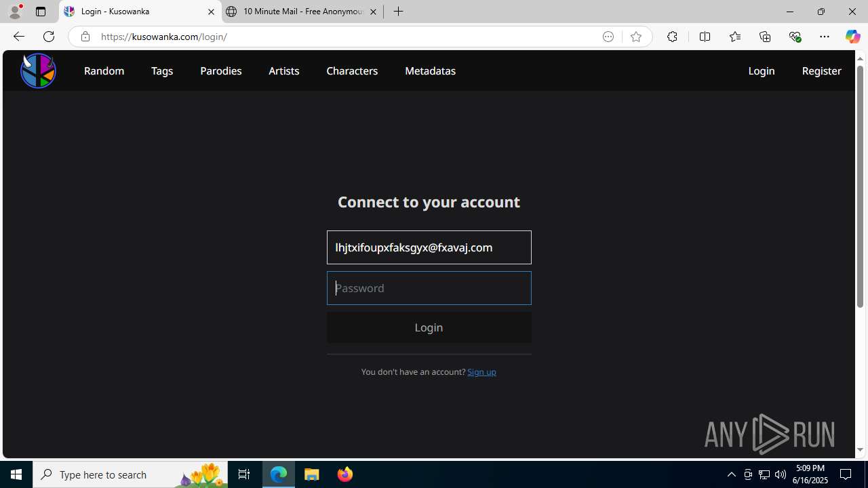This screenshot has height=488, width=868.
Task: Open Settings and more menu
Action: (825, 37)
